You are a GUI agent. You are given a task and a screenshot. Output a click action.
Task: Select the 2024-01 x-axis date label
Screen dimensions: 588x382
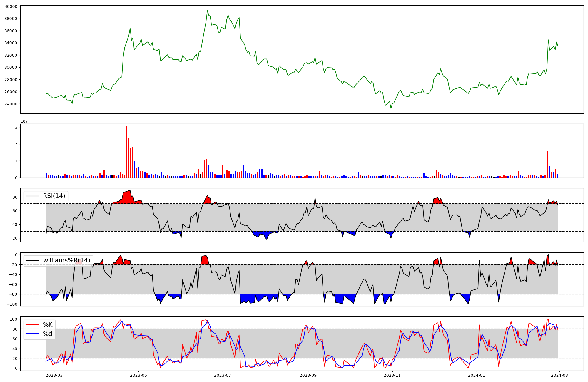pos(477,375)
